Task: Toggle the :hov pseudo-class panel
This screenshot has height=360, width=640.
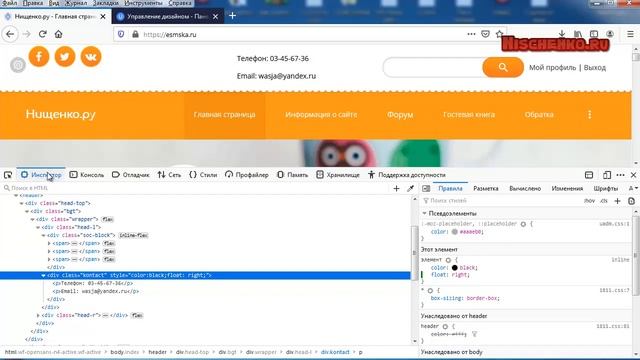Action: 589,201
